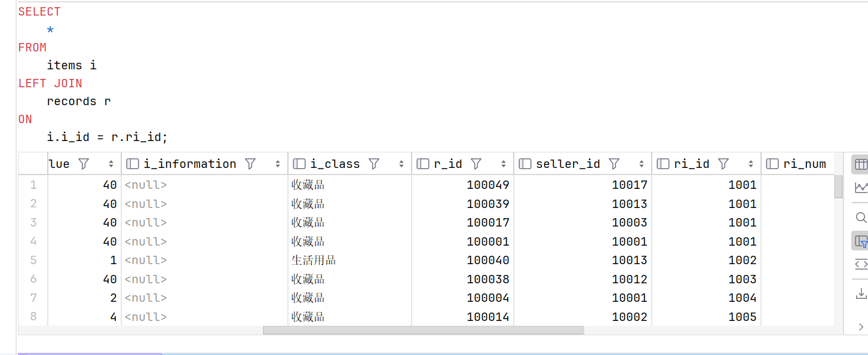This screenshot has height=355, width=868.
Task: Switch to table view icon in sidebar
Action: 861,164
